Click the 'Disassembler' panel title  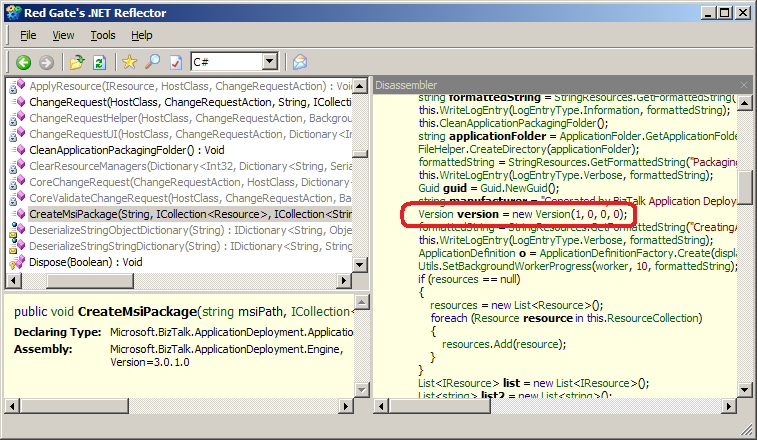[x=406, y=85]
